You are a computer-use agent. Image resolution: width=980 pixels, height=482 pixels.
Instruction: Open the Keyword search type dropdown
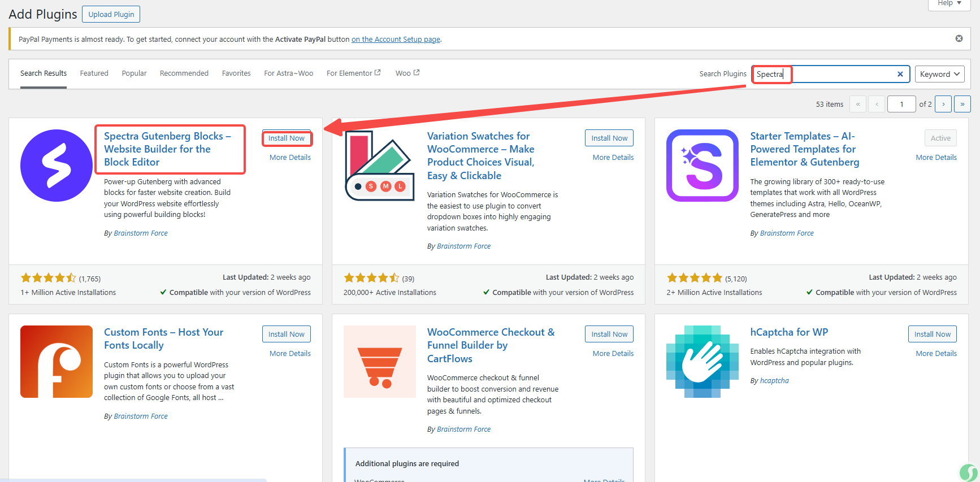tap(939, 74)
